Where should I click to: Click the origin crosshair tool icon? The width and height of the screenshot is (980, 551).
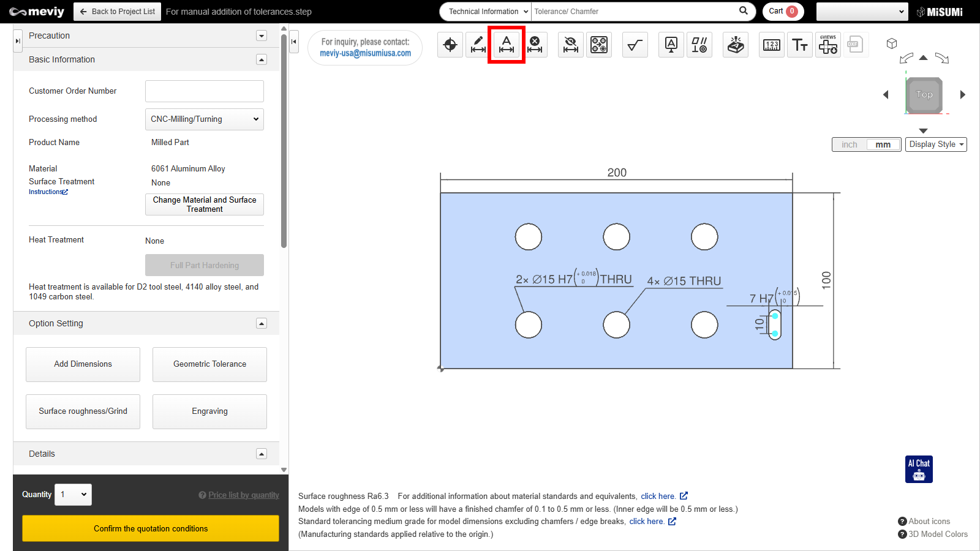pos(450,45)
